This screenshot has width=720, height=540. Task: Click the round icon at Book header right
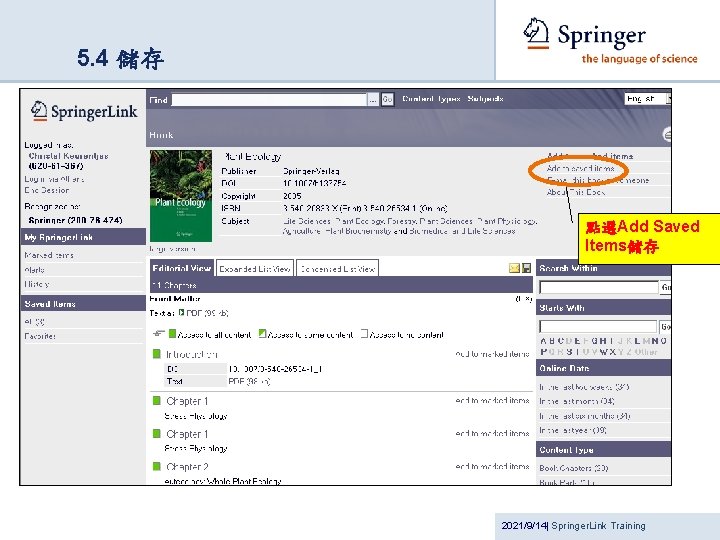667,135
